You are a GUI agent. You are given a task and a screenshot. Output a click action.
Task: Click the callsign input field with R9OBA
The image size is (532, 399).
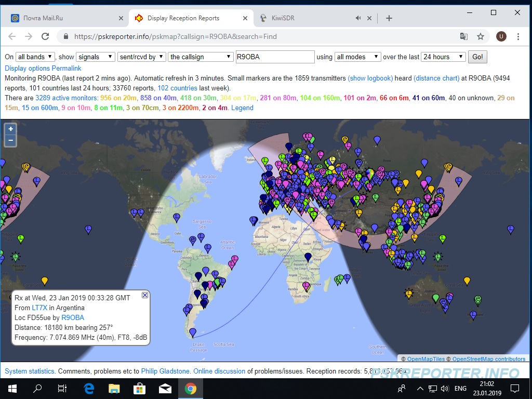pyautogui.click(x=275, y=57)
